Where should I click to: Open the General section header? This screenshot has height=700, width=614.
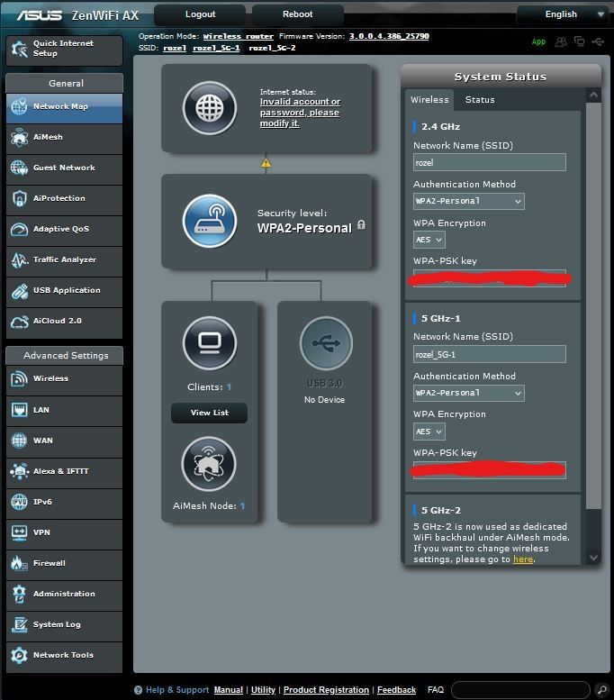point(65,83)
